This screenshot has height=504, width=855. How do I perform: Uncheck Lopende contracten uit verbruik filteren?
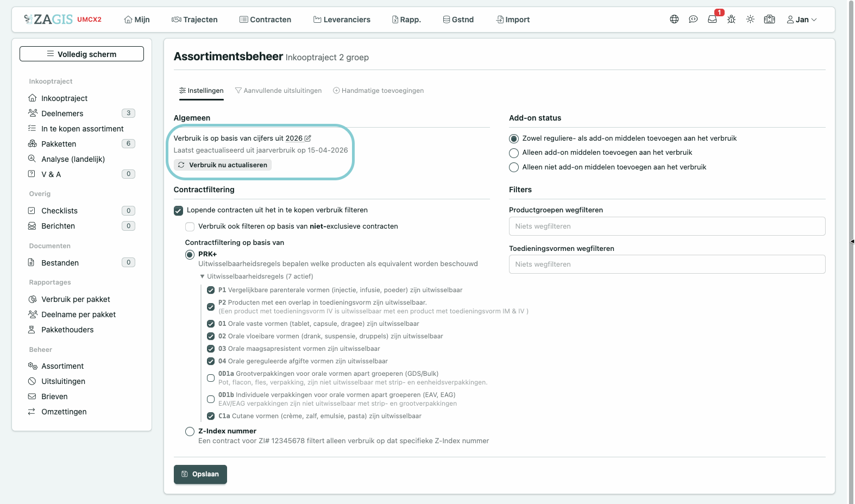[178, 211]
